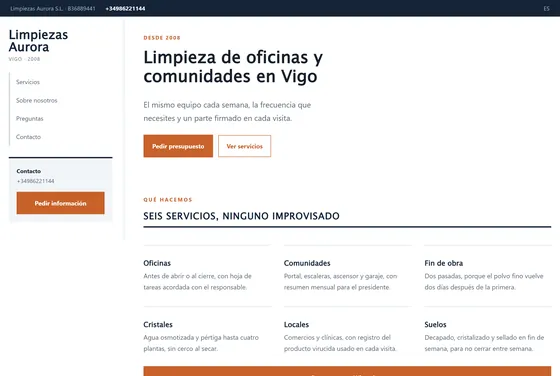
Task: Select Contacto in the sidebar menu
Action: point(28,137)
